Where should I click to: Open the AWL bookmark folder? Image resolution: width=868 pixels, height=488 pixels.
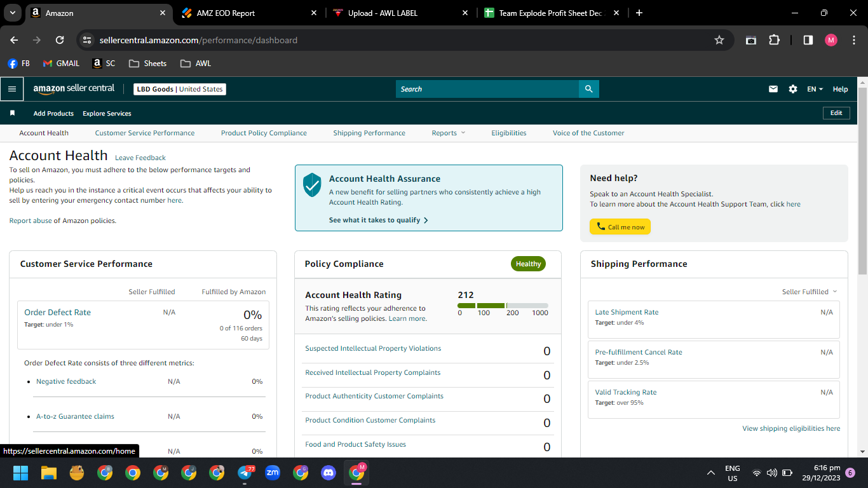(x=196, y=64)
